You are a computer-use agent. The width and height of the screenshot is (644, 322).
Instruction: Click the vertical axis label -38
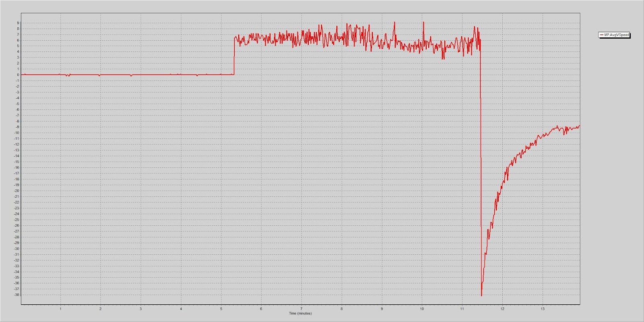click(x=17, y=295)
